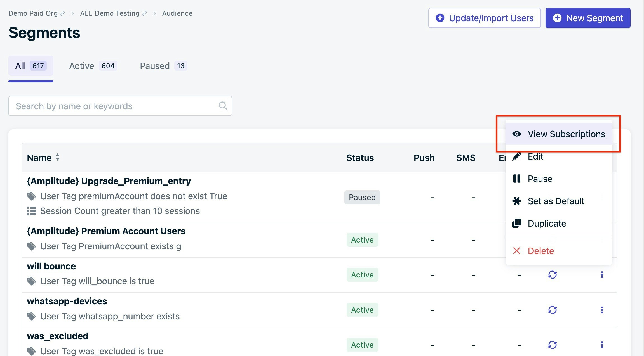Click the search magnifier icon
The width and height of the screenshot is (644, 356).
(x=223, y=106)
